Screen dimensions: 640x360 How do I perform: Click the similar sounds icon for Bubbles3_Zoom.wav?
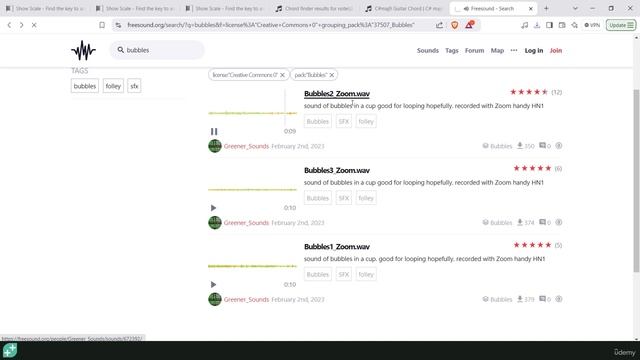pos(559,222)
